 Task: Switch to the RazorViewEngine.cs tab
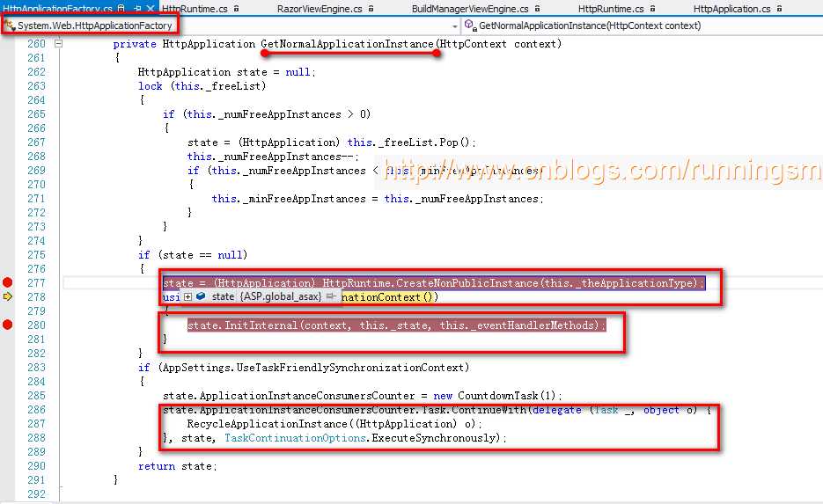click(320, 9)
